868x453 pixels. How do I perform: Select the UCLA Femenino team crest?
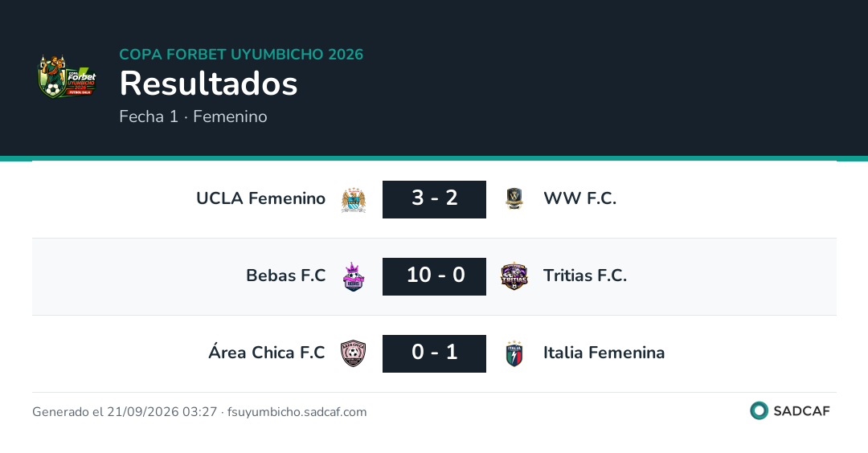tap(353, 200)
